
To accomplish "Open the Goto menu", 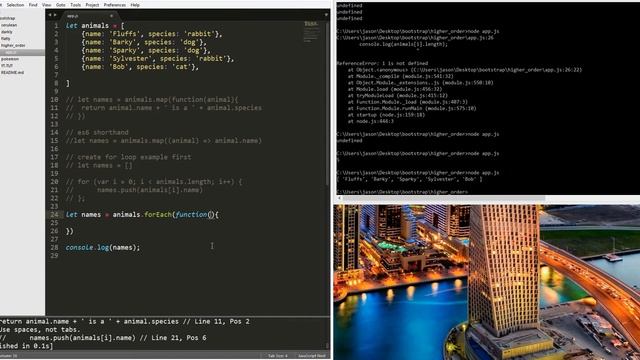I will click(x=60, y=5).
